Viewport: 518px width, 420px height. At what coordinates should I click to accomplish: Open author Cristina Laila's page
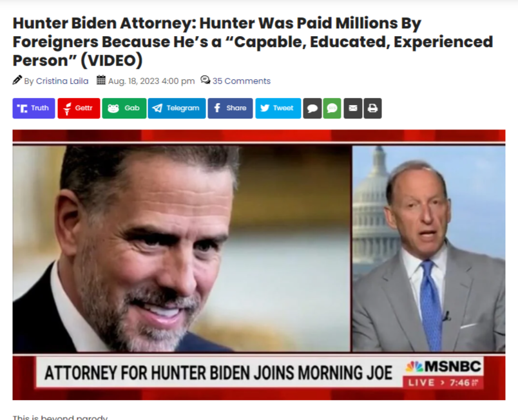pos(62,81)
